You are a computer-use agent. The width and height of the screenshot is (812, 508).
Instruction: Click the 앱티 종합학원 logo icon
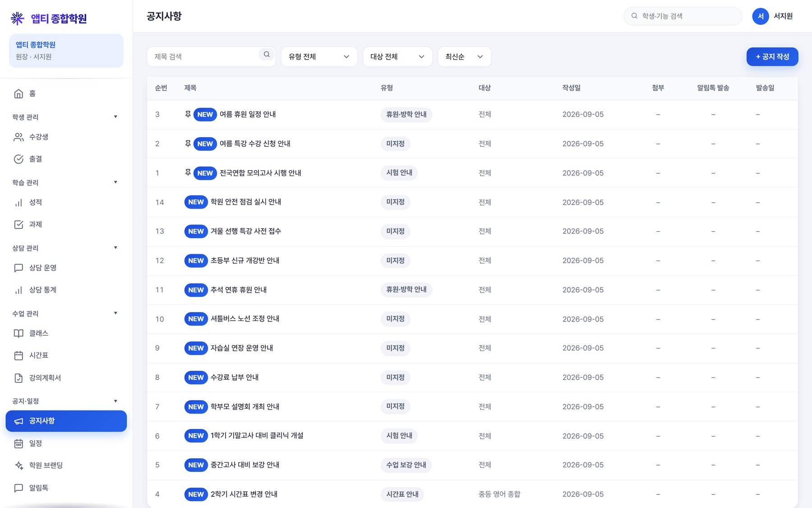(18, 18)
